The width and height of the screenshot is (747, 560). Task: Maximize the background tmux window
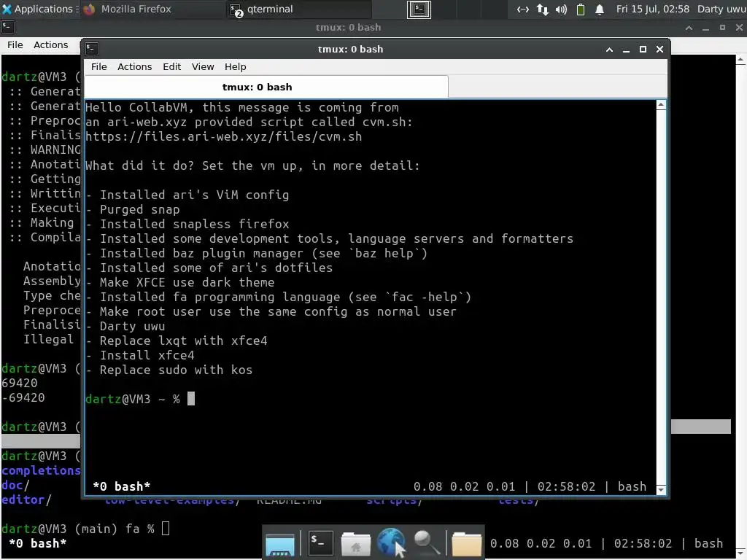722,28
